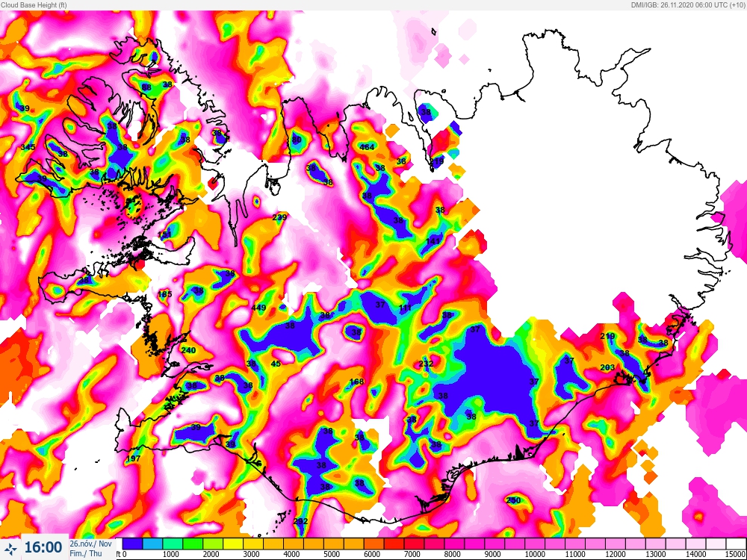Select the light blue legend swatch below 1000

tap(152, 544)
